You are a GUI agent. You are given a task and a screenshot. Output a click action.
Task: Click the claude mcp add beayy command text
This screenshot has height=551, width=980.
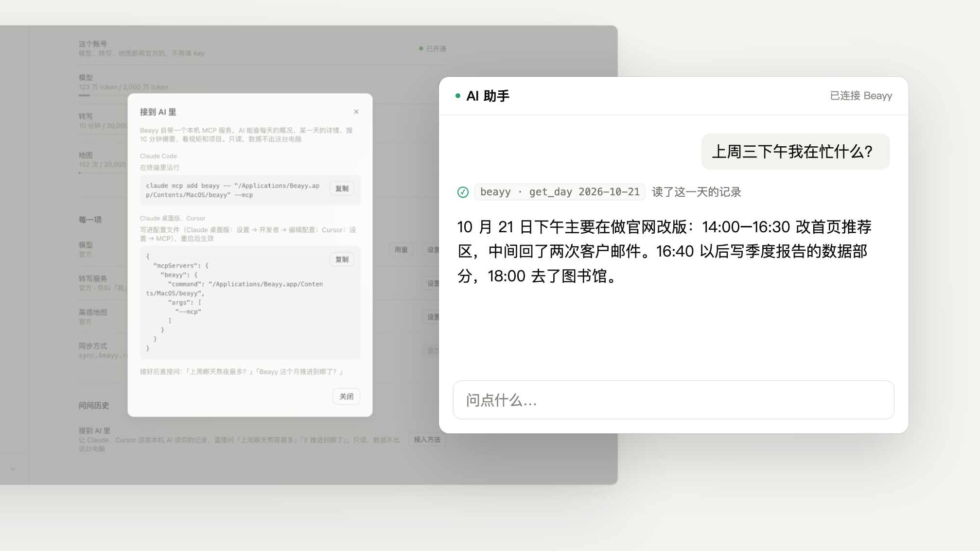[233, 190]
